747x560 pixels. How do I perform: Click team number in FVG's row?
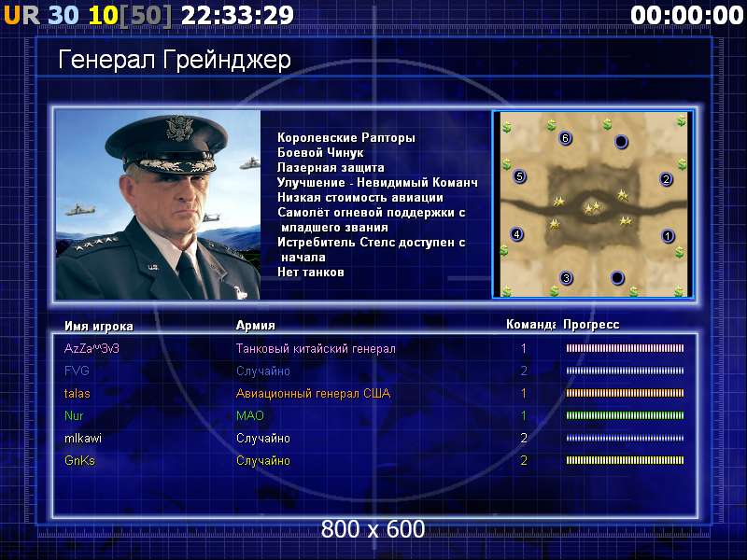click(524, 371)
